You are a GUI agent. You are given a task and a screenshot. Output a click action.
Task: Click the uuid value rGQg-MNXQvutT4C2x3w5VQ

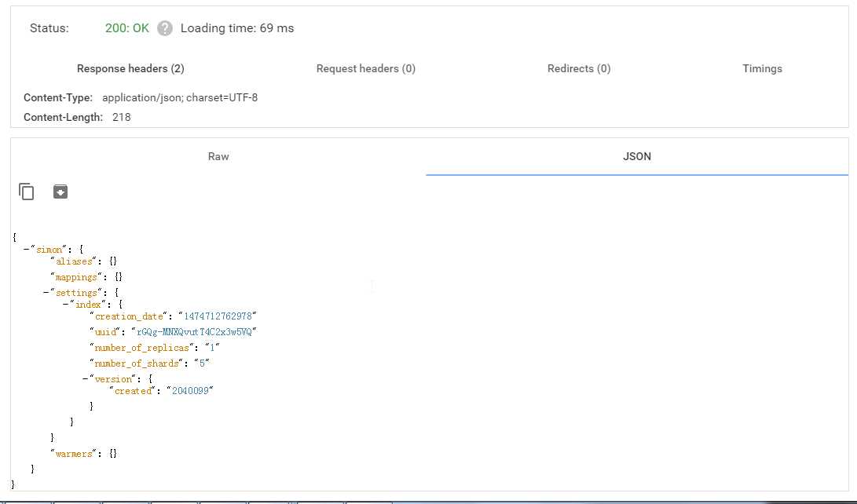194,332
